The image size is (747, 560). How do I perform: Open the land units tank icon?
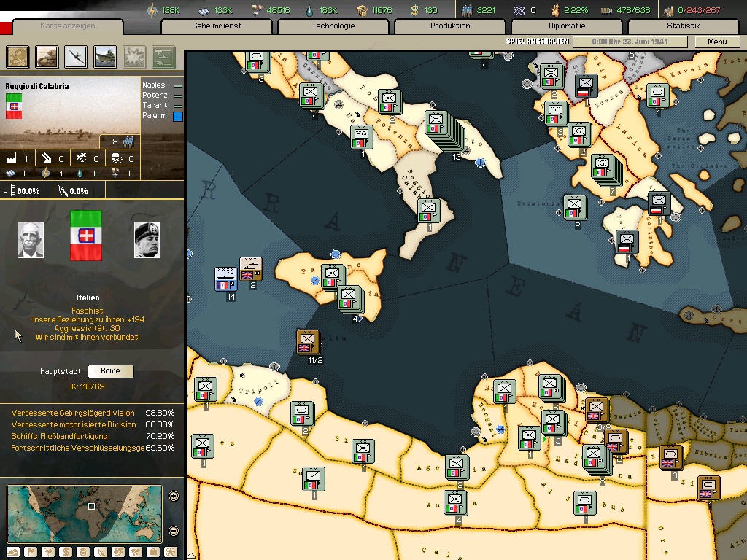(x=47, y=57)
